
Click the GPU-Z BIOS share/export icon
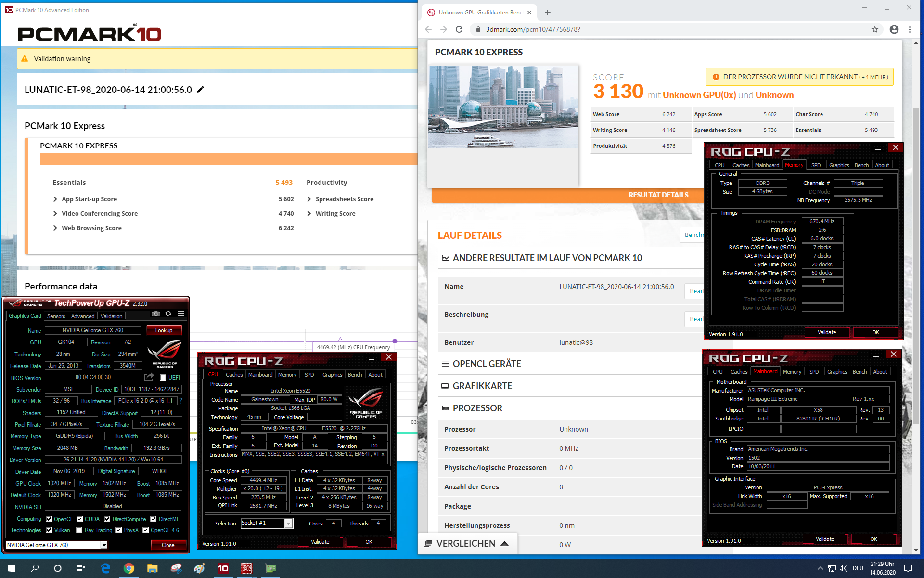coord(149,377)
